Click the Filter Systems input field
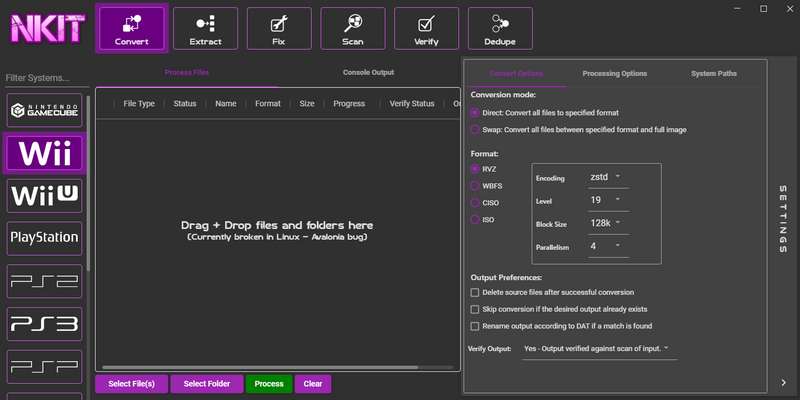 45,78
